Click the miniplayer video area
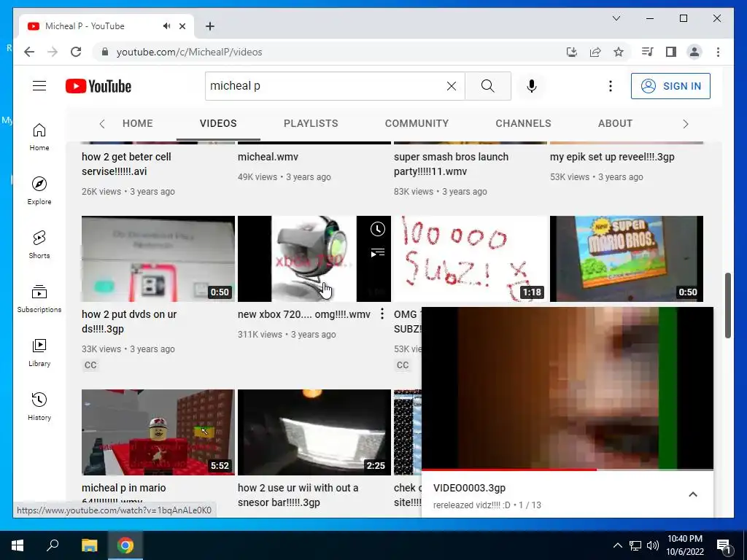747x560 pixels. pos(568,388)
